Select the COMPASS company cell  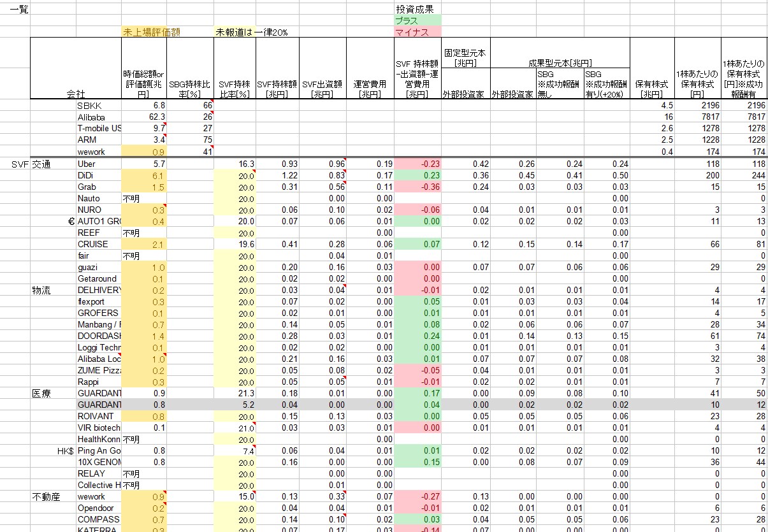99,519
